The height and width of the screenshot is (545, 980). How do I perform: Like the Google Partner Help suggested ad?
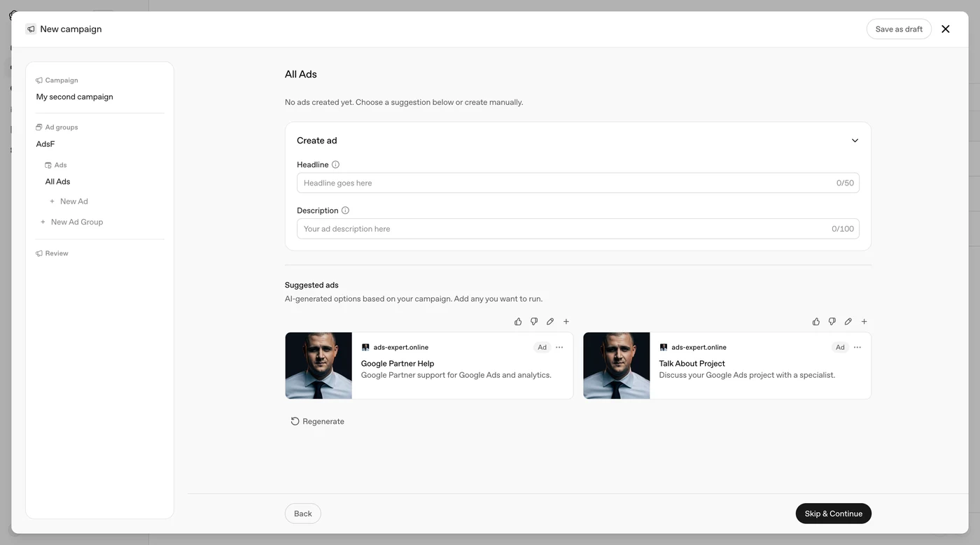click(x=518, y=322)
